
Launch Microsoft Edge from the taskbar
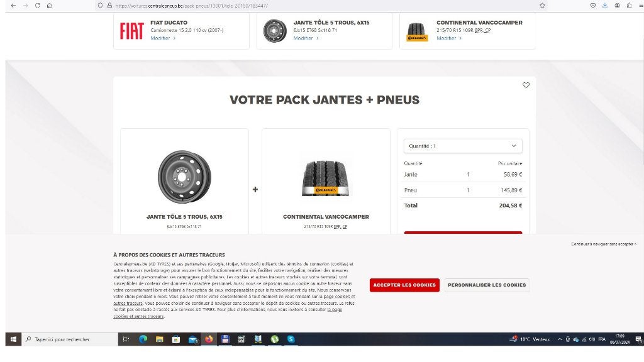143,339
